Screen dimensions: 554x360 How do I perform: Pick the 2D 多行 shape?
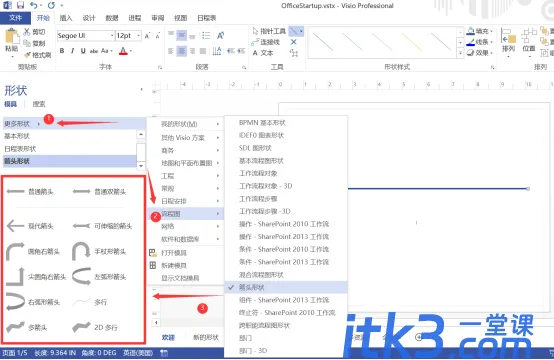tap(95, 327)
